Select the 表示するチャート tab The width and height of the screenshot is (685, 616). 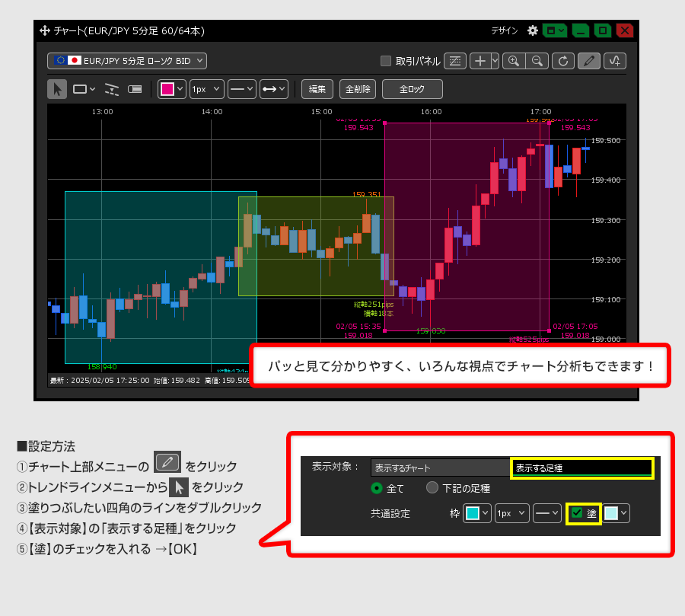point(440,468)
